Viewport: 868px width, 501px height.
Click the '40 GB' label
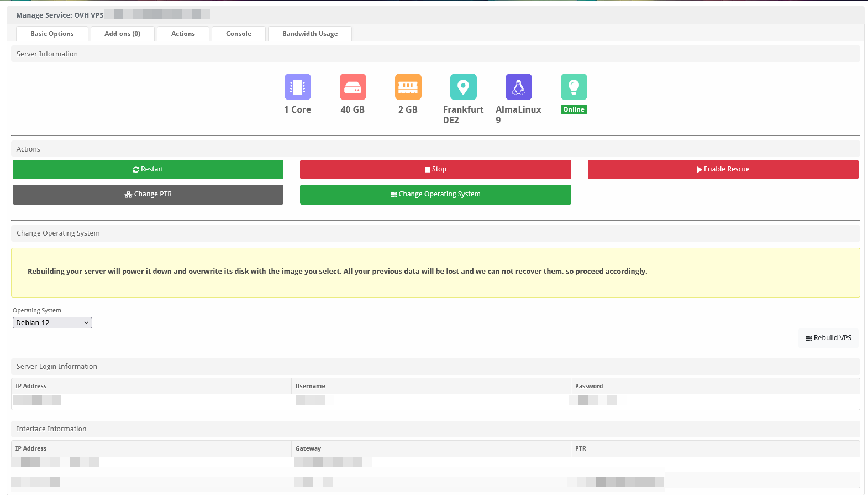pos(353,109)
